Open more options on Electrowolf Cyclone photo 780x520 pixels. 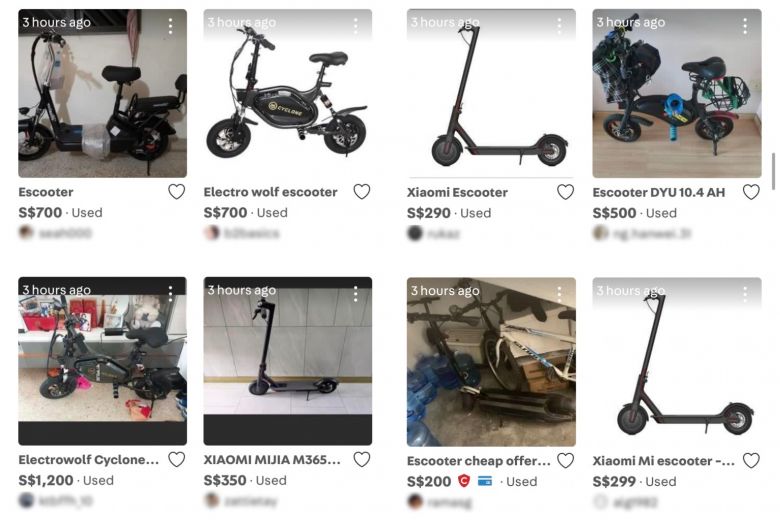pos(171,294)
